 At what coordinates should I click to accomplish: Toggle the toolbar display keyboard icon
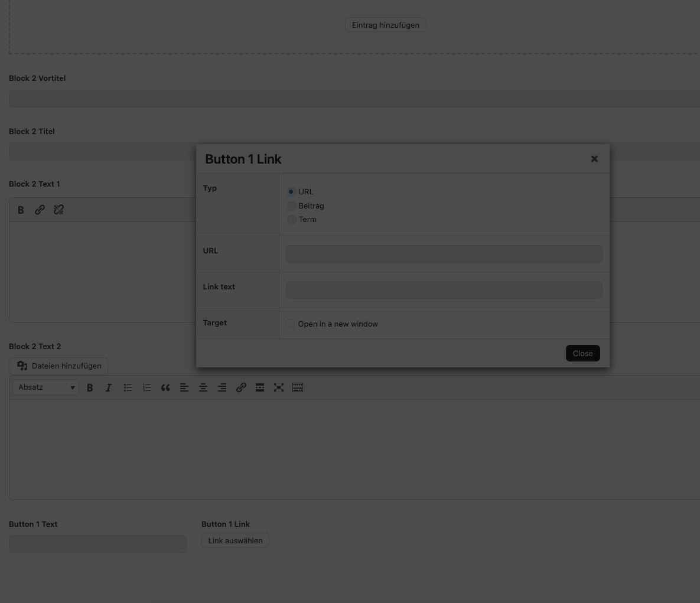(298, 387)
